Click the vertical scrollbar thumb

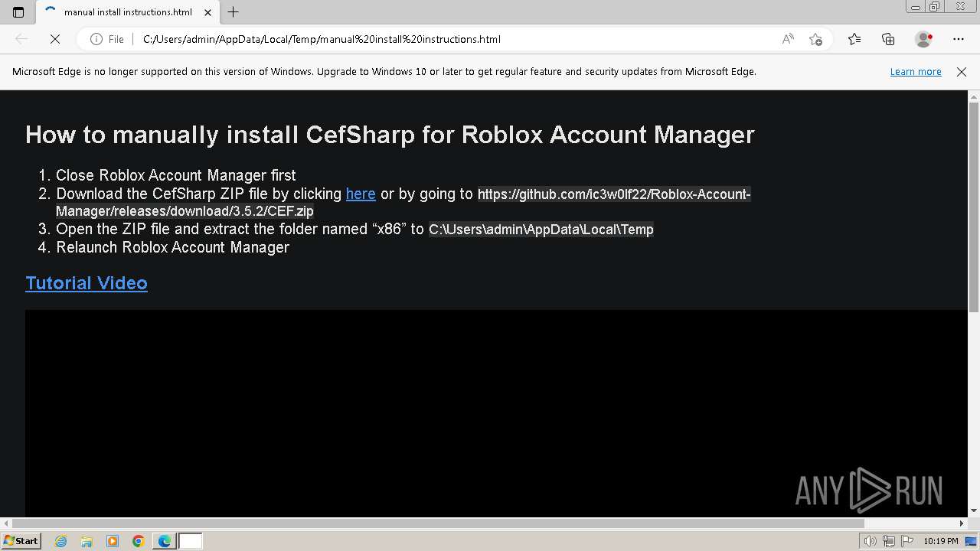click(974, 207)
